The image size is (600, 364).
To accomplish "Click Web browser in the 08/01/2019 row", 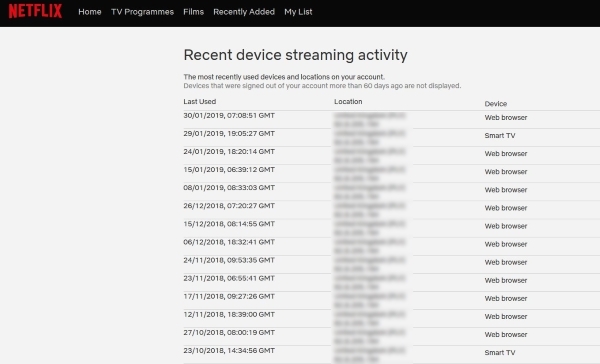I will [506, 190].
